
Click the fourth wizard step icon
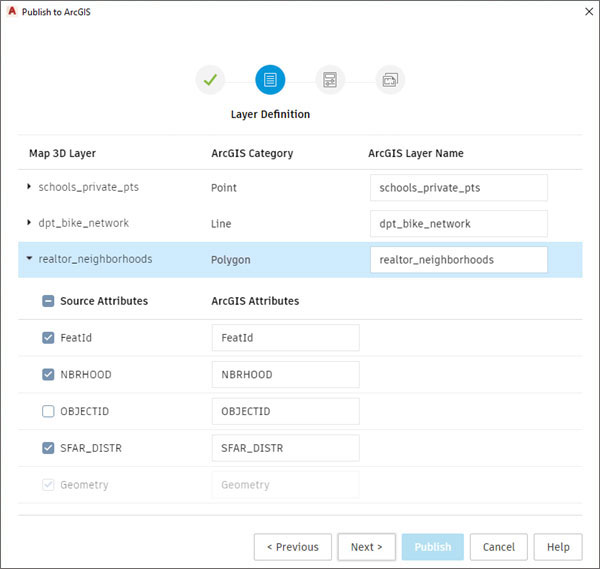[390, 80]
